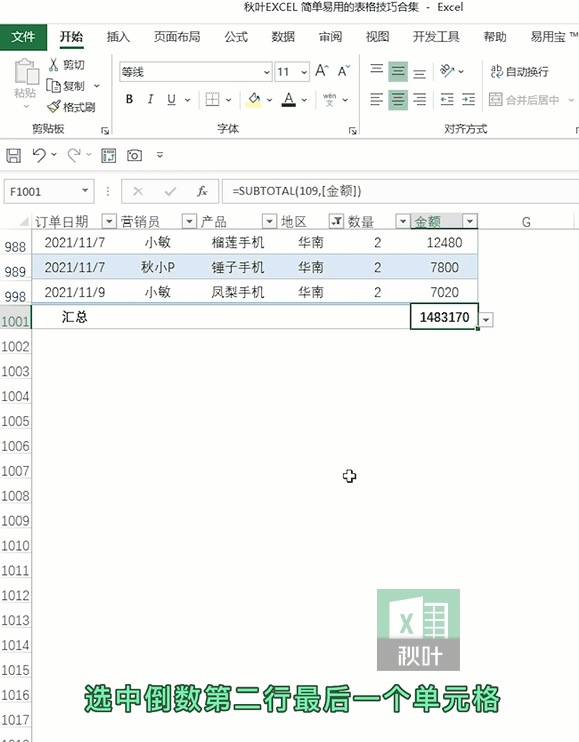Align text right
Image resolution: width=579 pixels, height=742 pixels.
pos(419,99)
